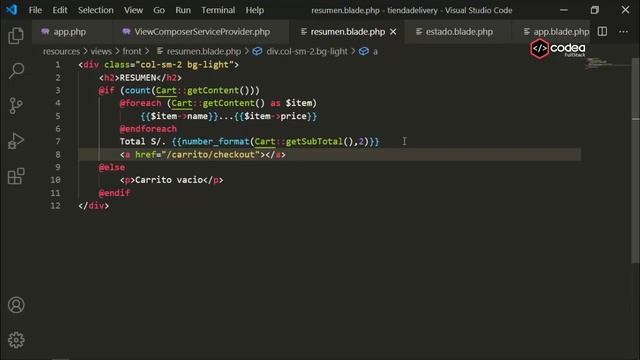Open the Run menu
The width and height of the screenshot is (640, 360).
(183, 10)
